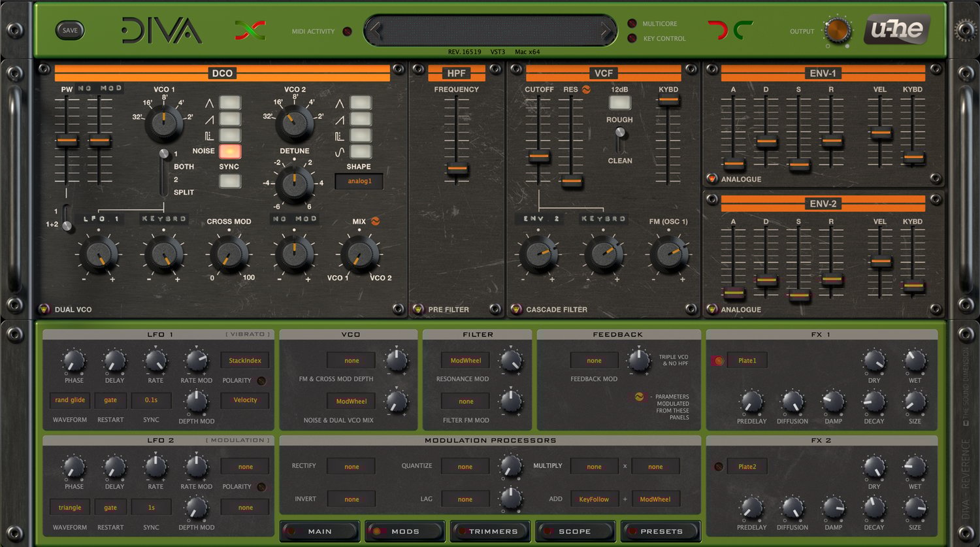Screen dimensions: 980x547
Task: Click the VCF CUTOFF slider handle
Action: pos(538,156)
